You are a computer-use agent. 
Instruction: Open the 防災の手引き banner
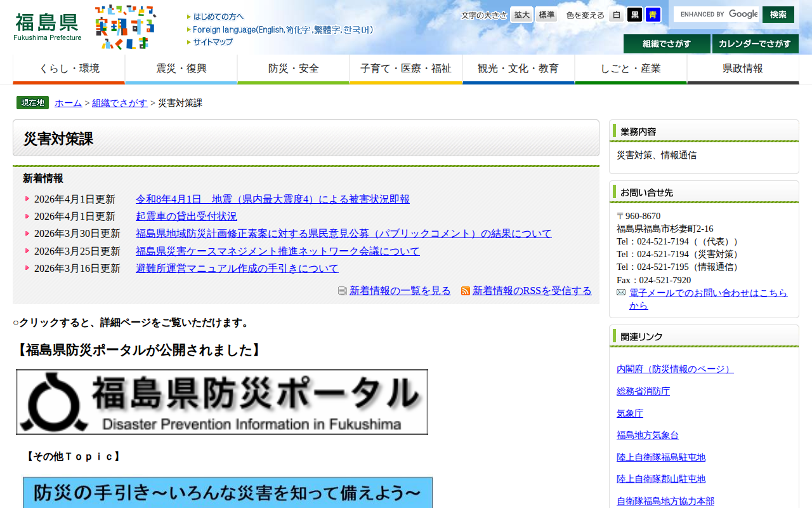click(226, 493)
